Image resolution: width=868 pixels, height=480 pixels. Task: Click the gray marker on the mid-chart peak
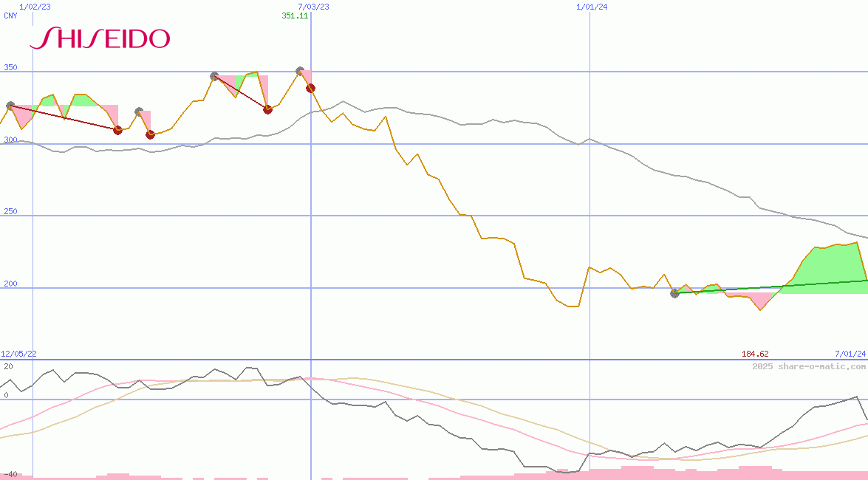coord(213,75)
